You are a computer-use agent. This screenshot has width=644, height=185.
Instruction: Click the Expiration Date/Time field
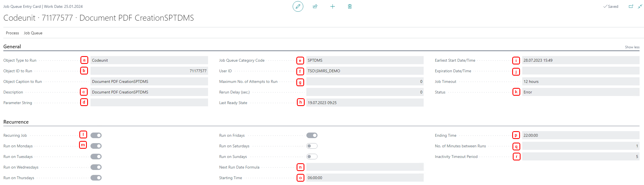581,71
